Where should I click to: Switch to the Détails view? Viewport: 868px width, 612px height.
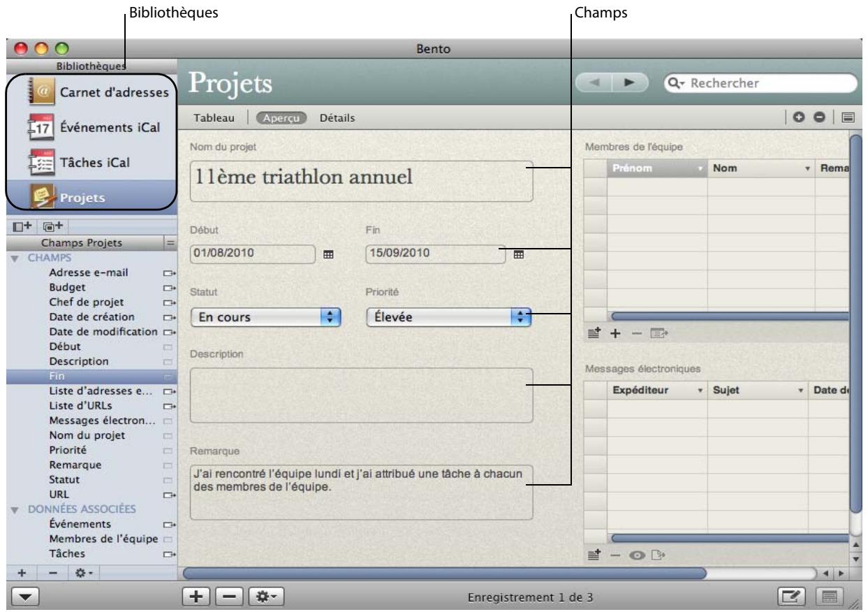(x=337, y=119)
